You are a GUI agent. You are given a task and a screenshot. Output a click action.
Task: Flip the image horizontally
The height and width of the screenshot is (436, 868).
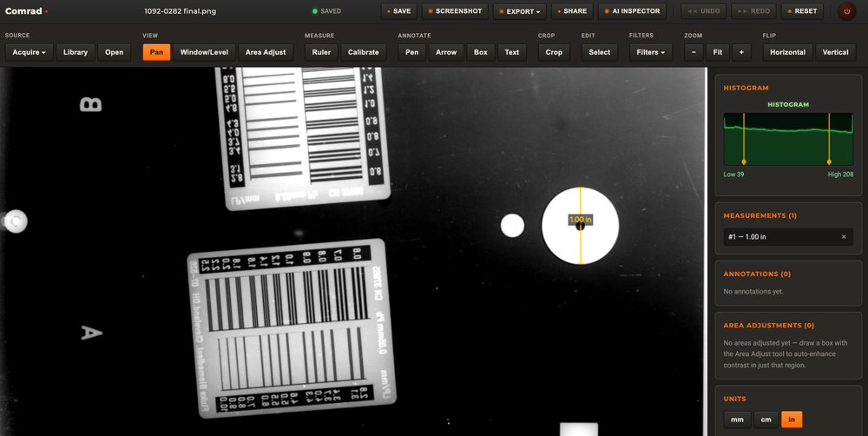tap(788, 52)
